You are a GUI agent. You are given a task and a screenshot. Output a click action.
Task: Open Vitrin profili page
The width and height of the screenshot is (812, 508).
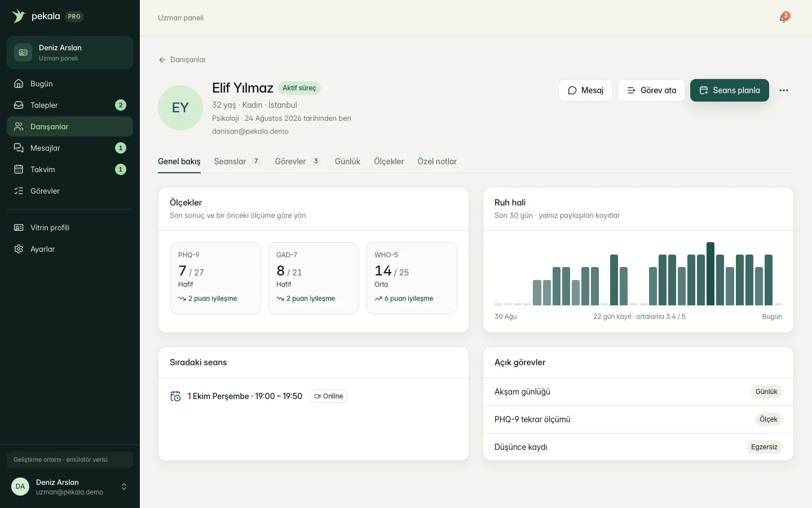[70, 227]
